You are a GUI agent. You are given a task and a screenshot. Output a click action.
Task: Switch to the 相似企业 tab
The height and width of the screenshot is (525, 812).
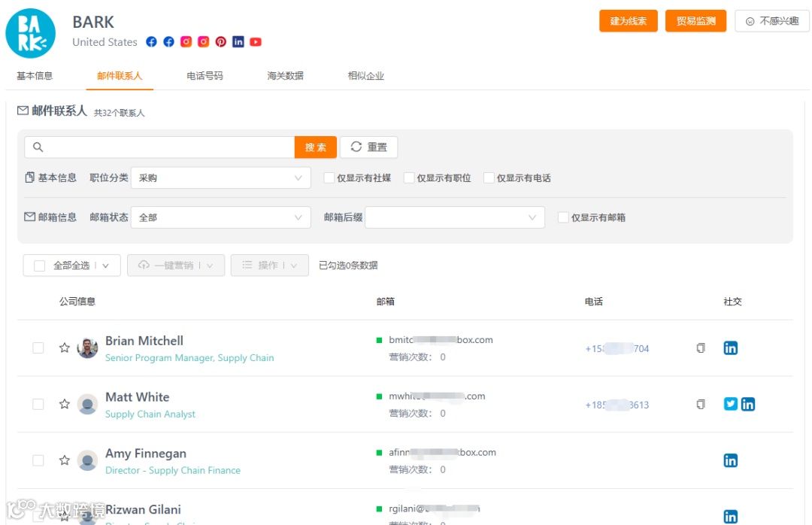[x=366, y=76]
